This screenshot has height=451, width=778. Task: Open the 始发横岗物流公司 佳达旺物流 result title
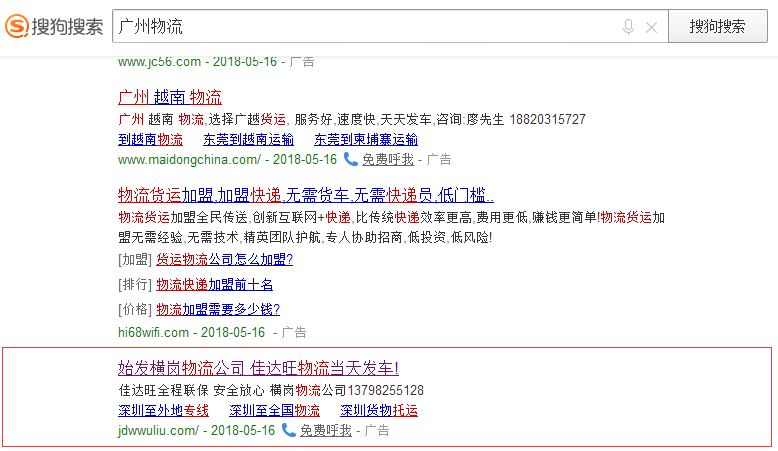tap(258, 368)
